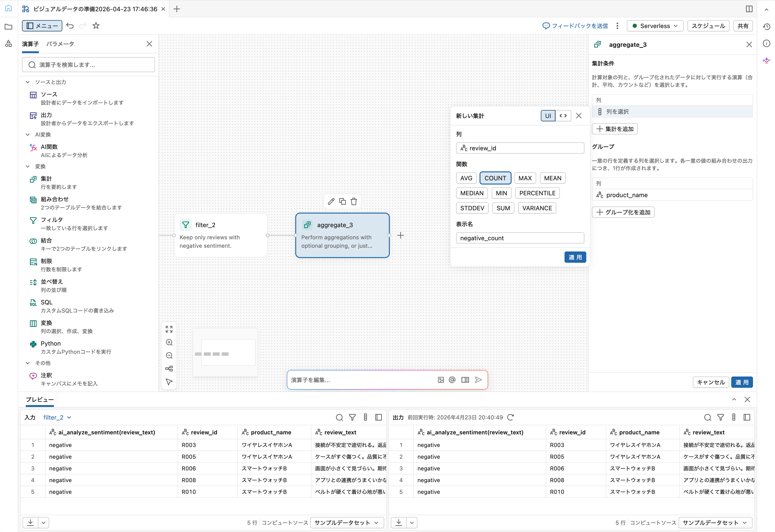The image size is (775, 532).
Task: Switch new aggregate editor to code mode
Action: pos(563,116)
